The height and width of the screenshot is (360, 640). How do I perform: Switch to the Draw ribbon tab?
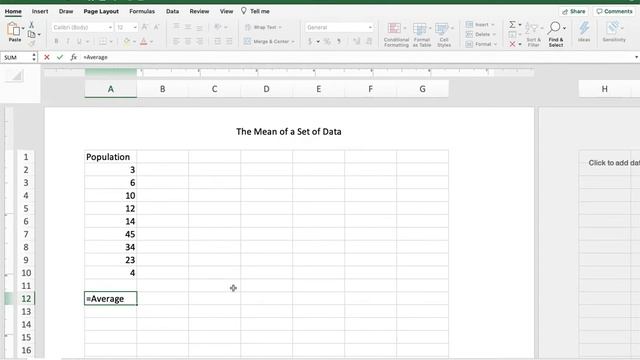coord(66,11)
